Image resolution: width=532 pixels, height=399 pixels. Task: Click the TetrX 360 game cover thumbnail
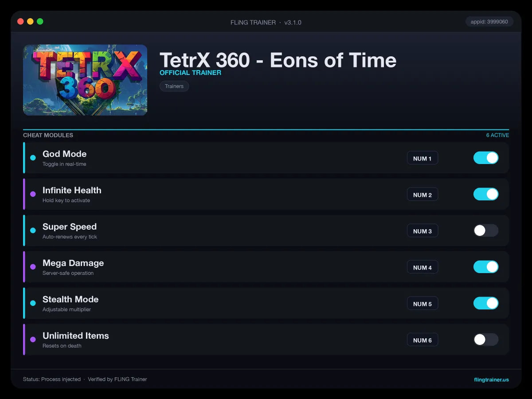pyautogui.click(x=85, y=80)
